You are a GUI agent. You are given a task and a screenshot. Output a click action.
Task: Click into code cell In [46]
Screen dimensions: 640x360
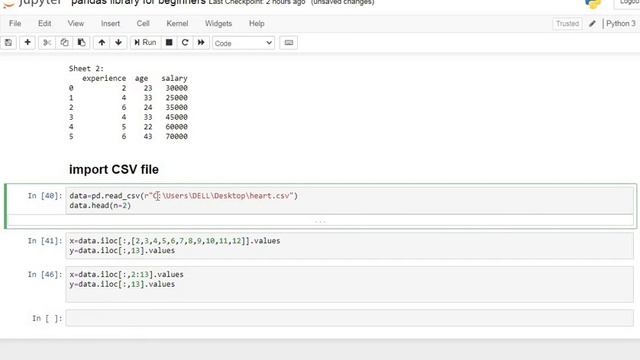[x=349, y=284]
